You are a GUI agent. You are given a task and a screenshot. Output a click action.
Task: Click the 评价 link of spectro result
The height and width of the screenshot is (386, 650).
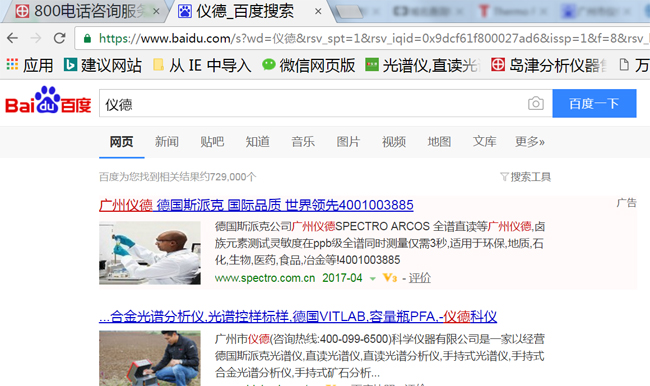420,278
